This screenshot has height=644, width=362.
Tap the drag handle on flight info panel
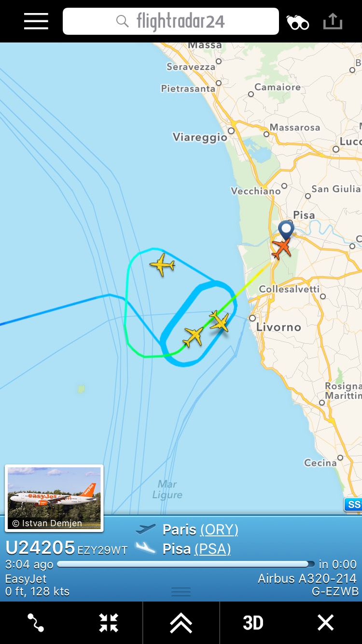181,592
